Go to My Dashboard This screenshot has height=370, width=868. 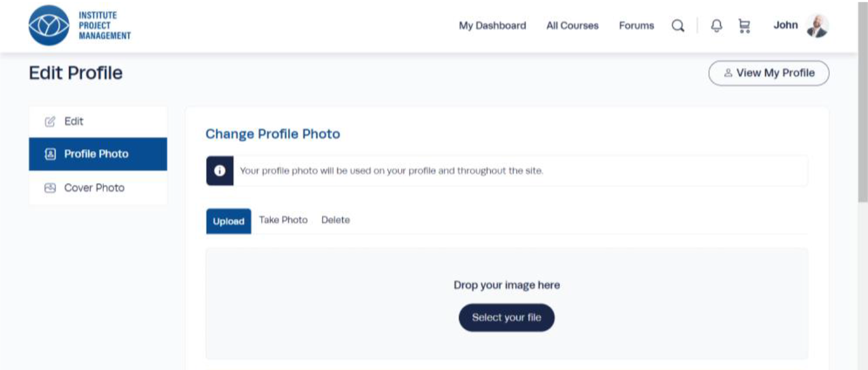[493, 26]
